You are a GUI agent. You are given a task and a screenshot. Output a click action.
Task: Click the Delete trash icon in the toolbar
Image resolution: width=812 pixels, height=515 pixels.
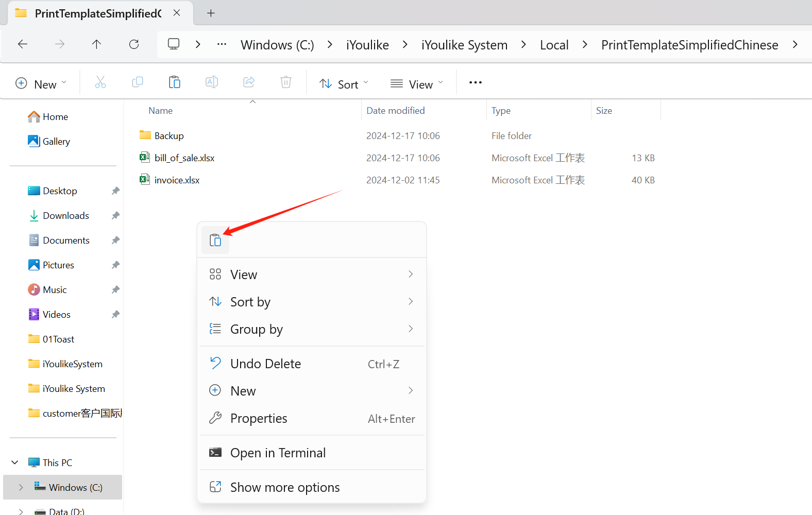click(x=286, y=82)
